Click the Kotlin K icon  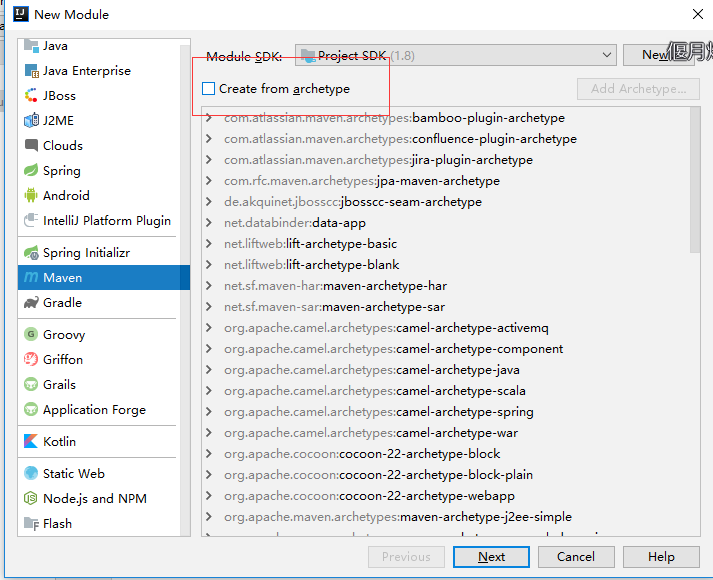click(31, 441)
